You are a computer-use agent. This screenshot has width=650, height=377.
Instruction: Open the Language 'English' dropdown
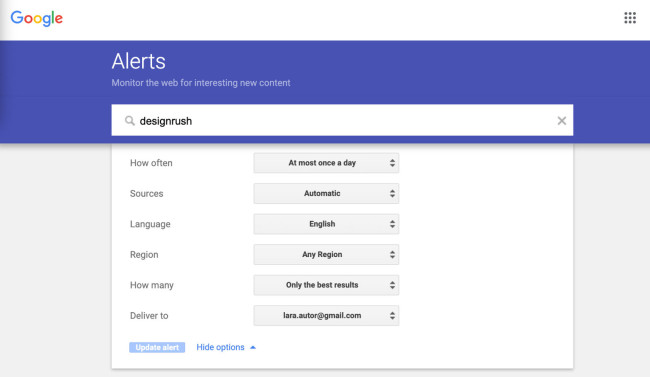point(326,224)
